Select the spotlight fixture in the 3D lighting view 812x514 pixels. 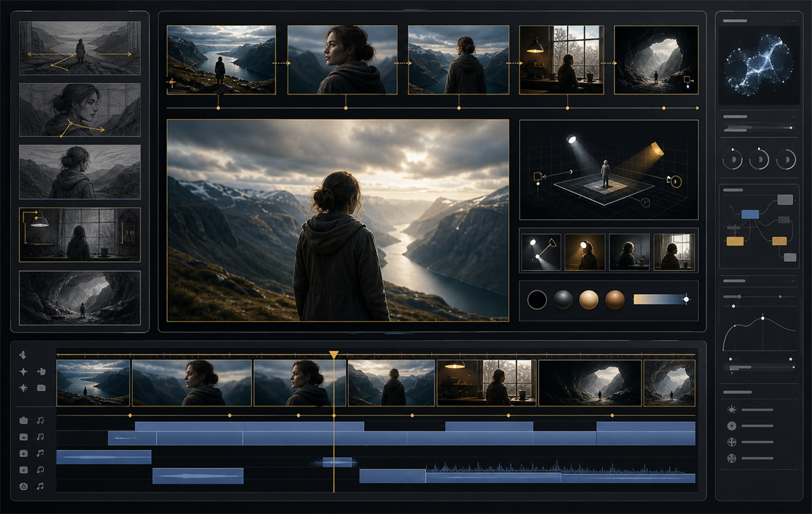tap(572, 139)
